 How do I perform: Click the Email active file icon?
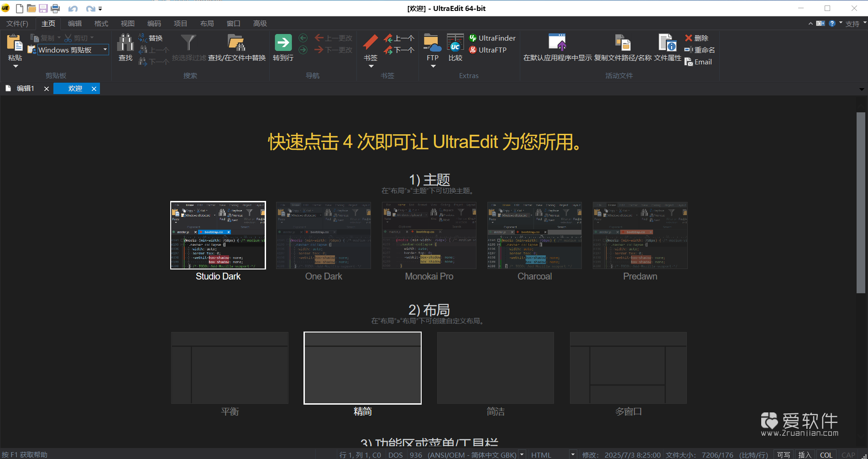coord(689,62)
